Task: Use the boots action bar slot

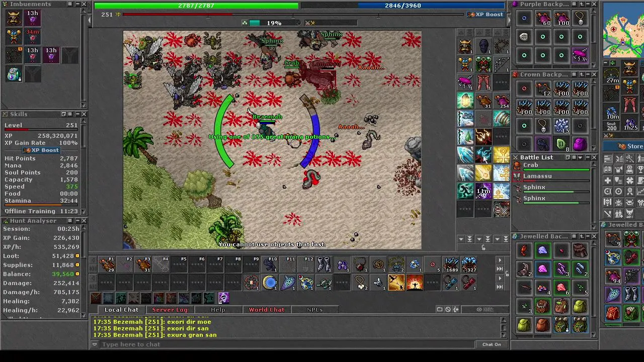Action: pyautogui.click(x=325, y=264)
